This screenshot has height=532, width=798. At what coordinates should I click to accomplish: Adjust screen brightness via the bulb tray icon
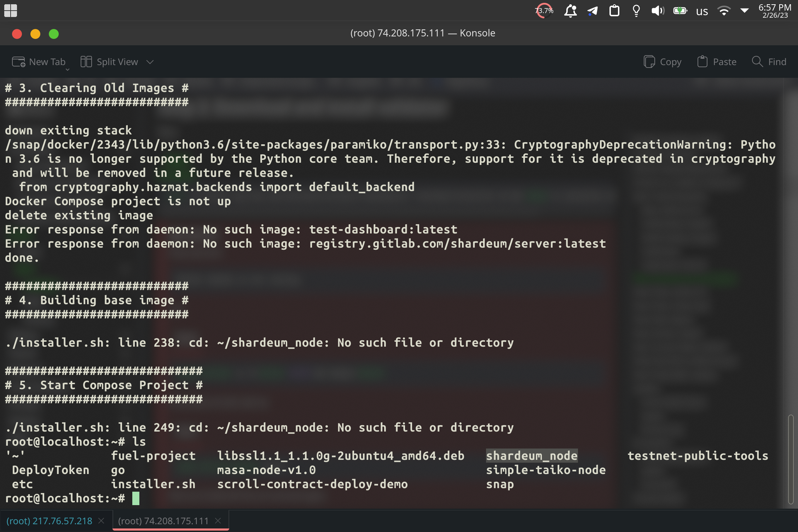[636, 11]
